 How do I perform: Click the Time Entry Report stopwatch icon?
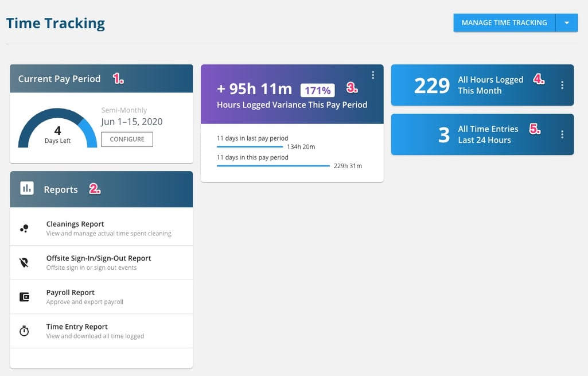pyautogui.click(x=24, y=331)
